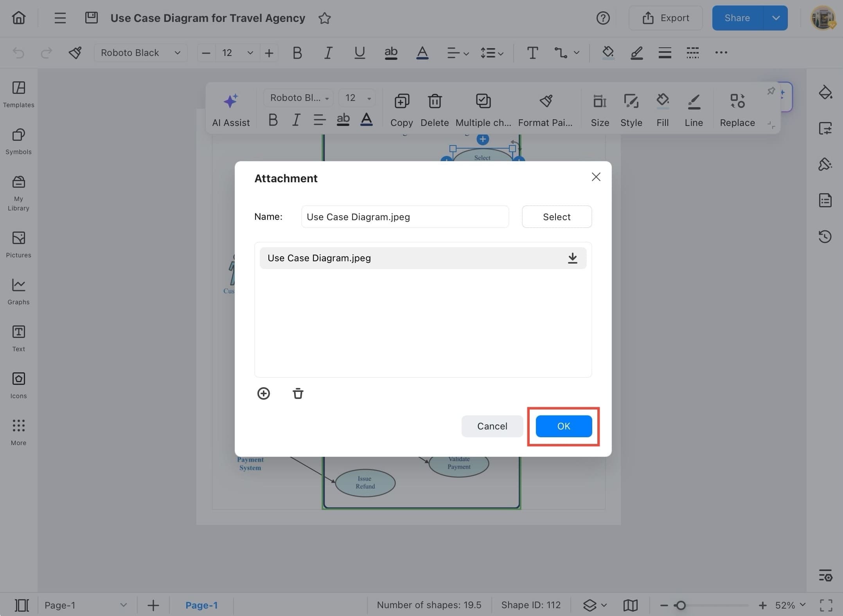Image resolution: width=843 pixels, height=616 pixels.
Task: Open the hamburger menu
Action: [x=59, y=18]
